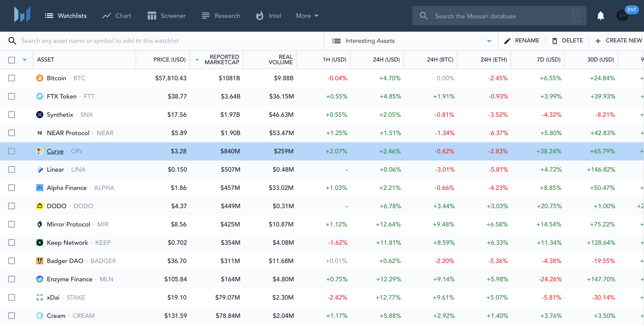Toggle the select-all header checkbox
This screenshot has width=644, height=325.
coord(12,60)
